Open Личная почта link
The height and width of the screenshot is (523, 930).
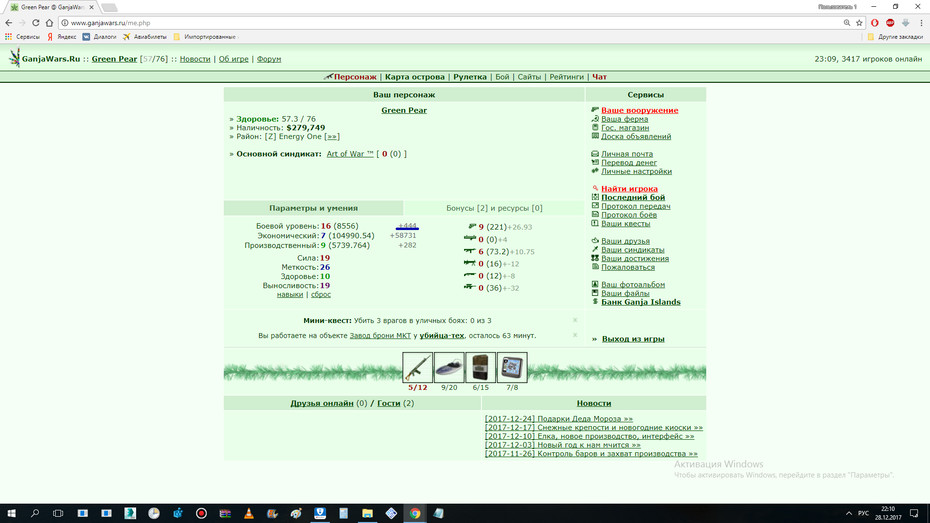[627, 154]
